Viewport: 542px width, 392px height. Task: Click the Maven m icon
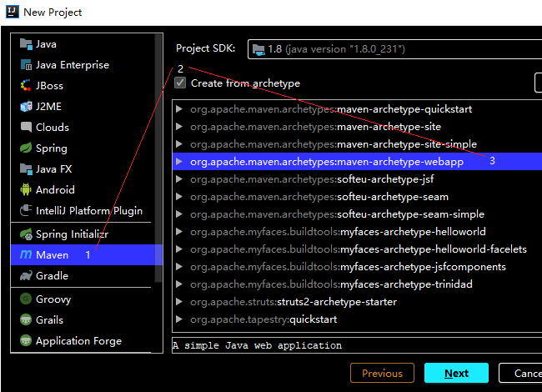point(26,254)
